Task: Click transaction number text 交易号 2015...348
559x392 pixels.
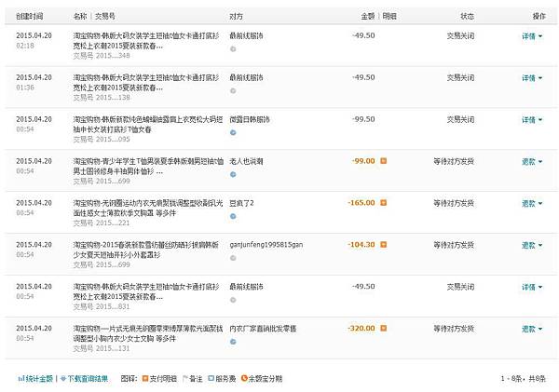Action: click(102, 56)
